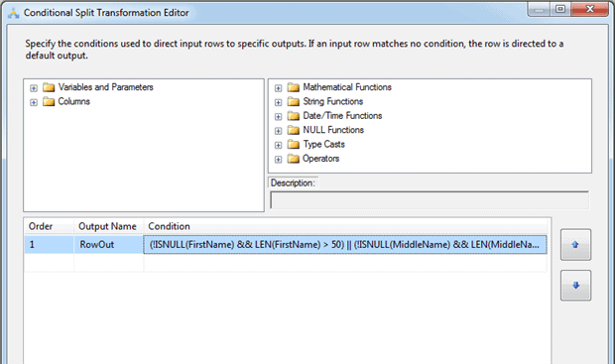This screenshot has height=364, width=615.
Task: Click the Description text box
Action: [430, 200]
